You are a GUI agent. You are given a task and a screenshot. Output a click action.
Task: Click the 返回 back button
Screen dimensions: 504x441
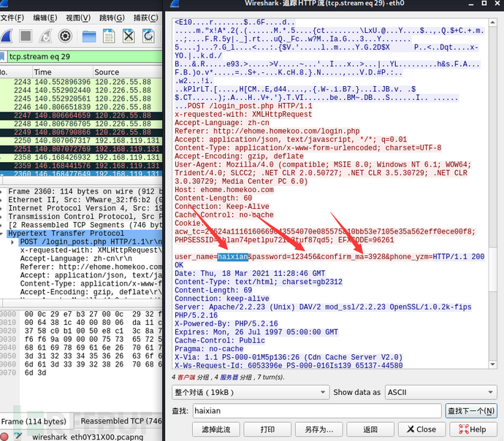370,429
